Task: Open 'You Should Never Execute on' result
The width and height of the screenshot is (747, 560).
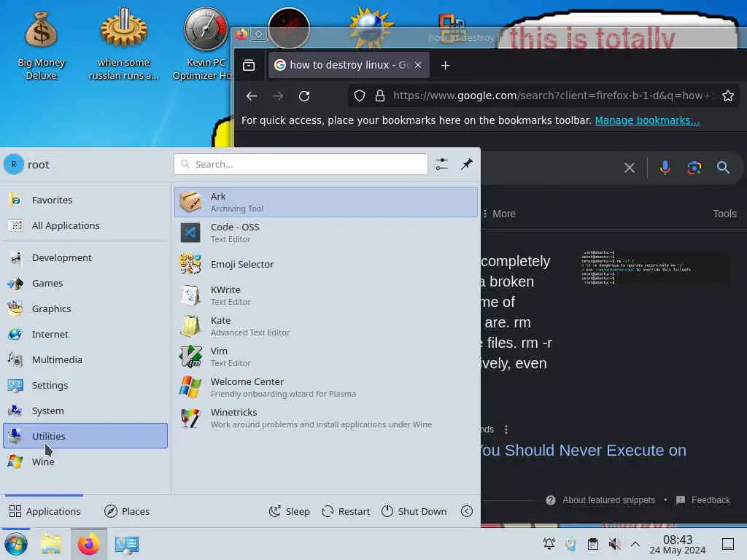Action: click(x=583, y=450)
